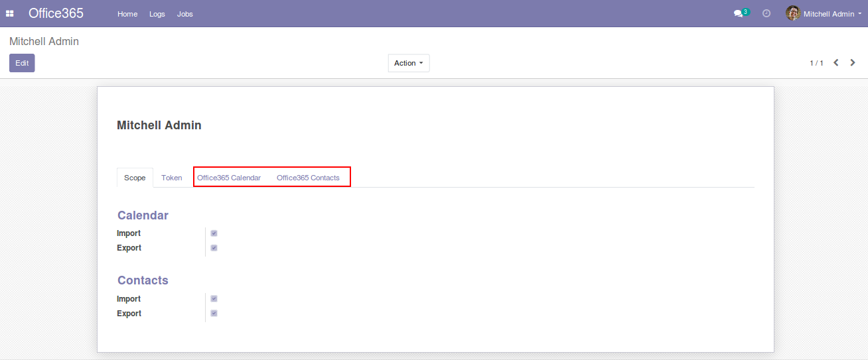Open the Jobs menu
868x360 pixels.
click(x=185, y=14)
